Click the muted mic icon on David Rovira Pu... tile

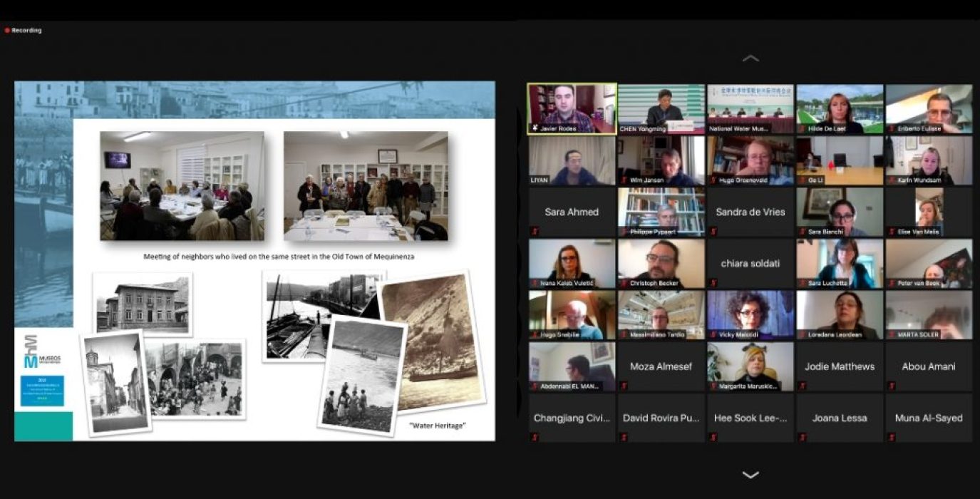pyautogui.click(x=624, y=437)
